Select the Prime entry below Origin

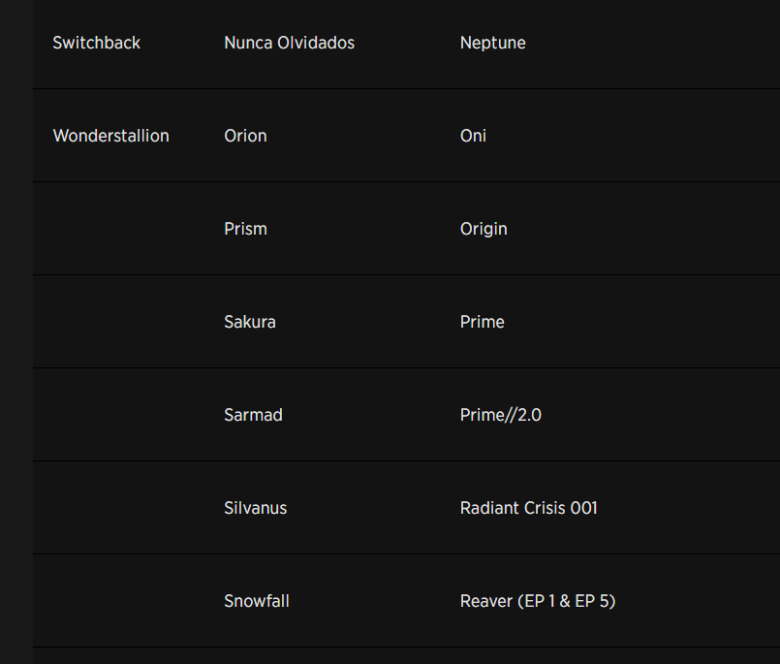click(482, 322)
